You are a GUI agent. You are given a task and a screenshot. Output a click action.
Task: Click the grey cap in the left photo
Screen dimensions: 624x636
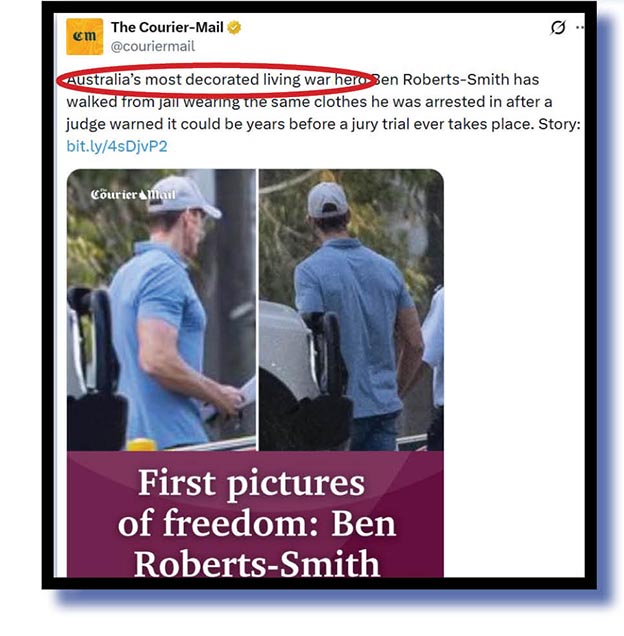pos(185,196)
